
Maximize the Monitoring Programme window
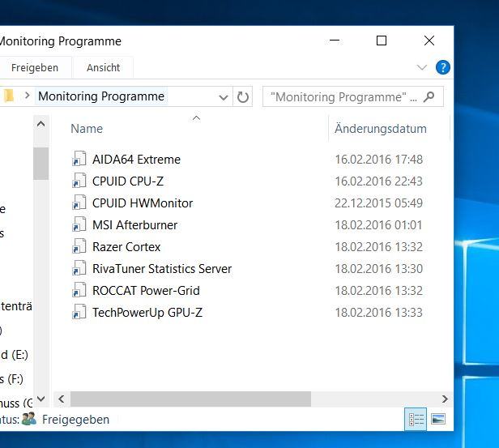382,41
